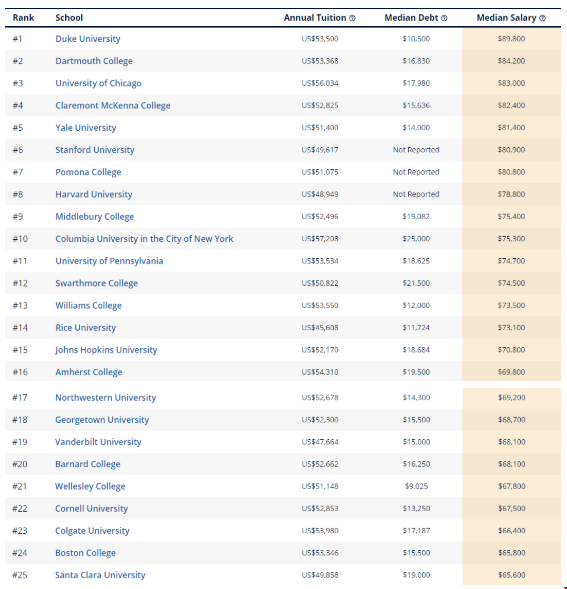This screenshot has height=589, width=567.
Task: Open the Yale University link
Action: pyautogui.click(x=86, y=127)
